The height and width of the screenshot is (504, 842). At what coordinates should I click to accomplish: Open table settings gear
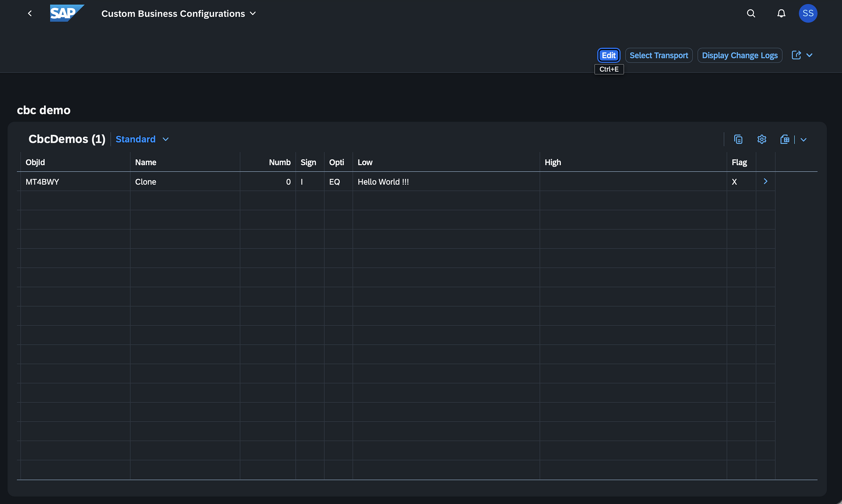tap(762, 139)
